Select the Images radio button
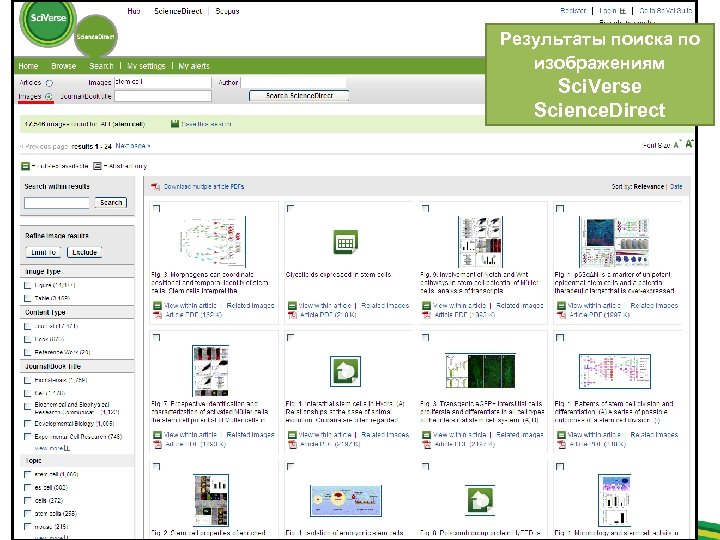The height and width of the screenshot is (540, 720). [49, 96]
